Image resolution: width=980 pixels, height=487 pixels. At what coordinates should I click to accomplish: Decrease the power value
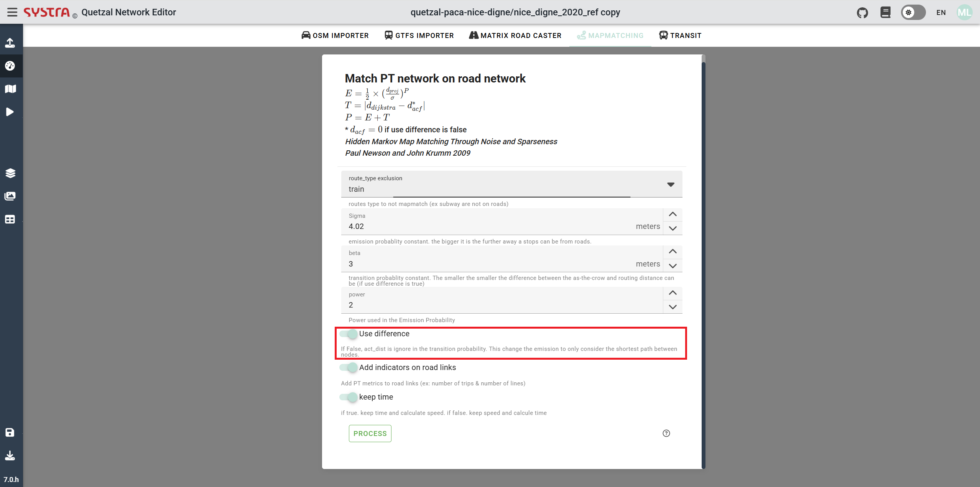click(x=673, y=307)
